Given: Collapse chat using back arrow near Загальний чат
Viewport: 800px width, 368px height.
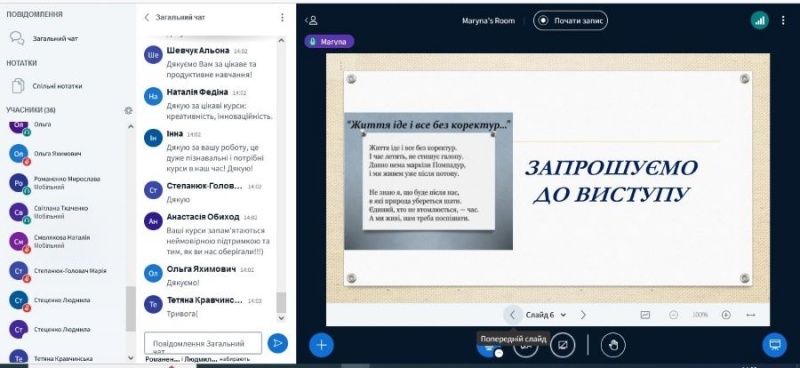Looking at the screenshot, I should 147,17.
